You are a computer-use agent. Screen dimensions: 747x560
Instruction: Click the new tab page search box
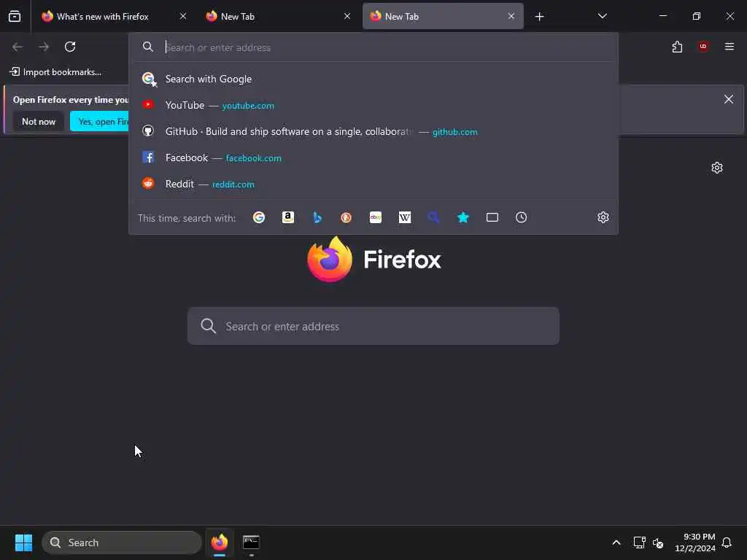(373, 326)
